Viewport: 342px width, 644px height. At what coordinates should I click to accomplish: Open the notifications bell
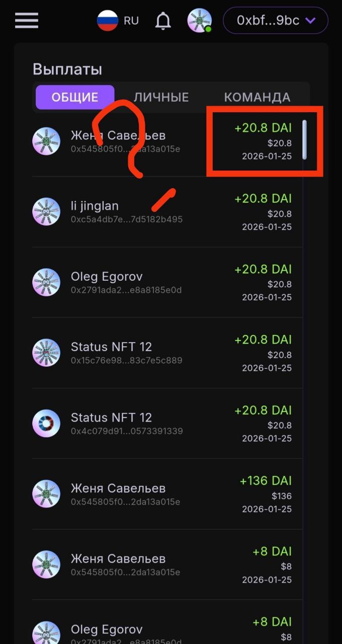tap(163, 21)
